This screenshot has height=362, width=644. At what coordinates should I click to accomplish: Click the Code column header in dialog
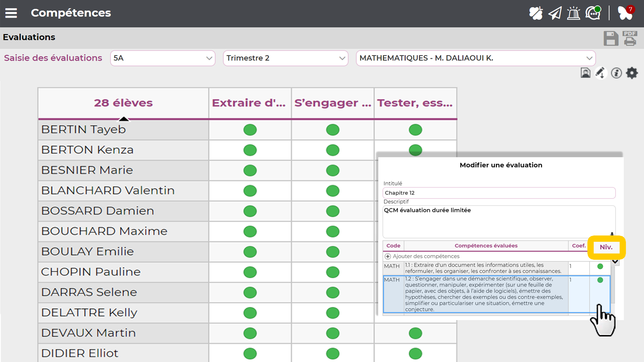(393, 246)
